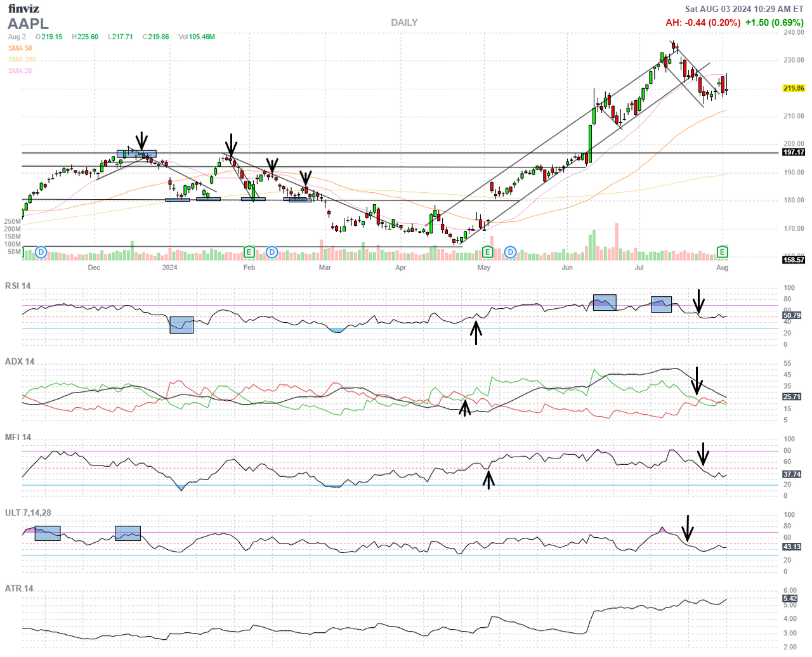Viewport: 812px width, 657px height.
Task: Click the dividend D marker in mid May
Action: tap(511, 252)
